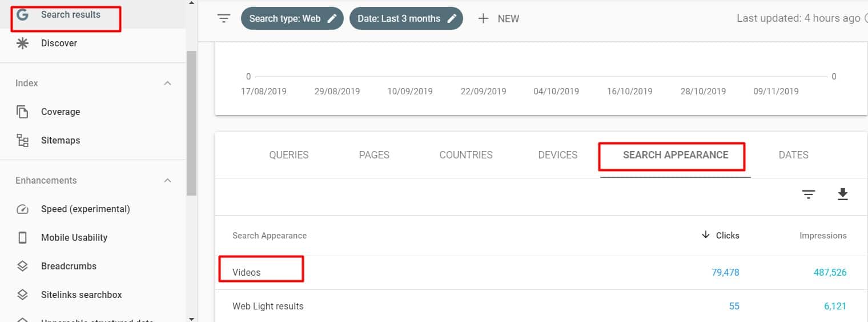
Task: Click the Speed gauge icon
Action: 22,209
